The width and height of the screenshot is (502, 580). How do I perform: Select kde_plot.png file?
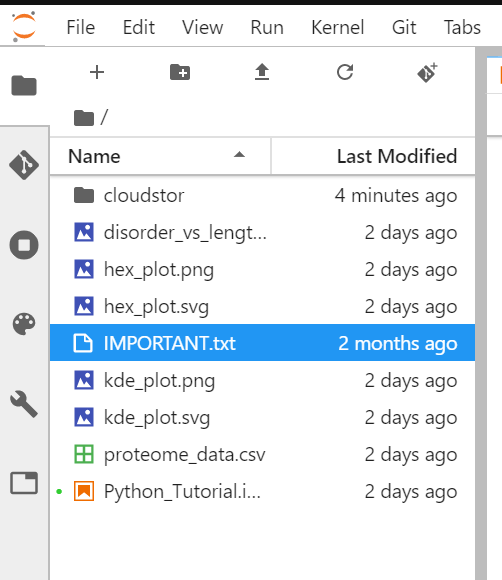(x=262, y=380)
